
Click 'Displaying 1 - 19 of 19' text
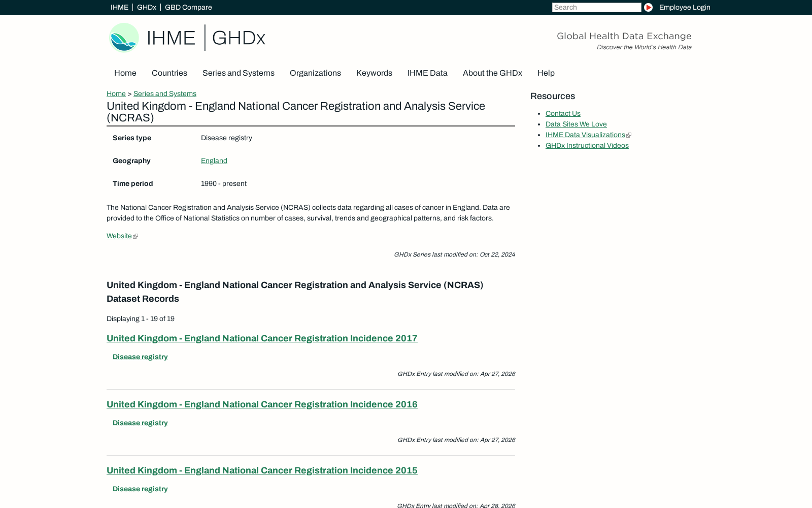pyautogui.click(x=141, y=319)
